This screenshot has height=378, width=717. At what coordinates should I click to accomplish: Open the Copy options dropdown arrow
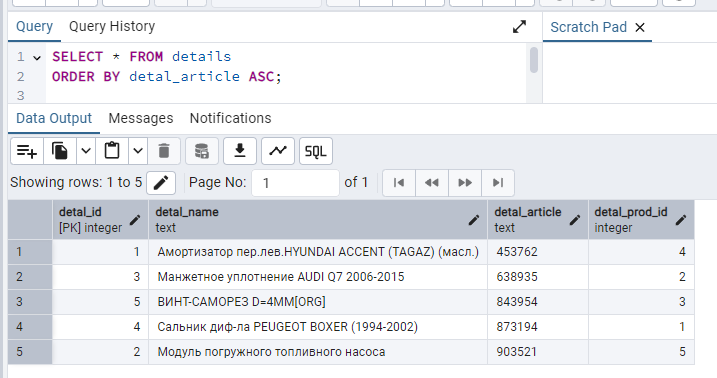[x=86, y=151]
